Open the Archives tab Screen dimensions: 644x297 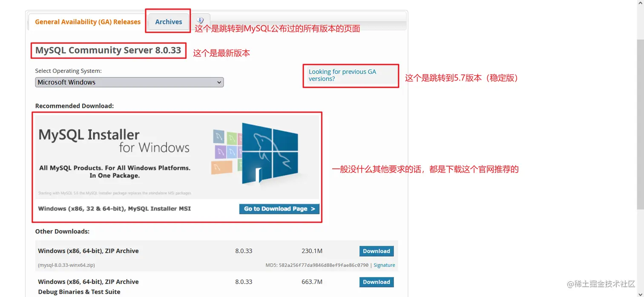168,22
